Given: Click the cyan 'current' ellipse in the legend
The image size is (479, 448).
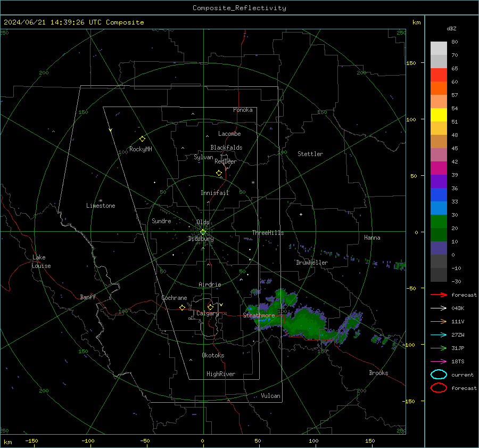Looking at the screenshot, I should coord(439,374).
